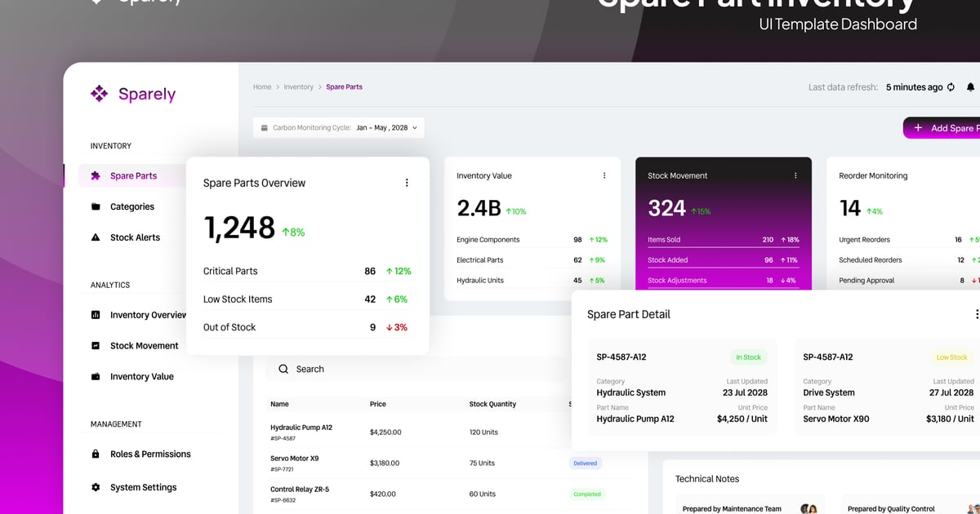980x514 pixels.
Task: Open Stock Movement in the Analytics section
Action: [x=144, y=346]
